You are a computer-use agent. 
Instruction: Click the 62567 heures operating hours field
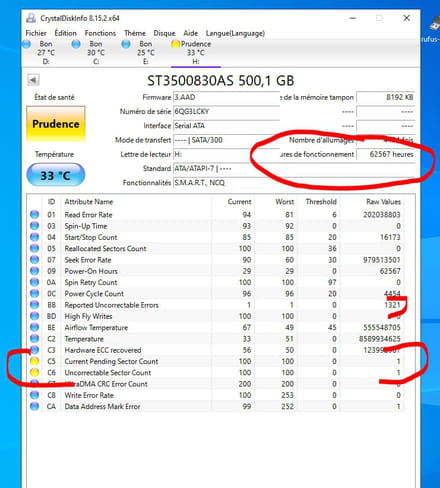386,154
